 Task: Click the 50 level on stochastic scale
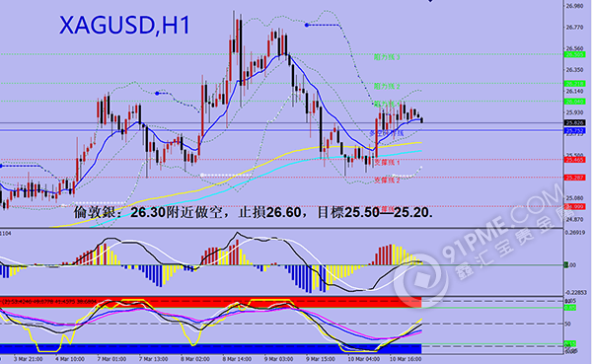568,324
